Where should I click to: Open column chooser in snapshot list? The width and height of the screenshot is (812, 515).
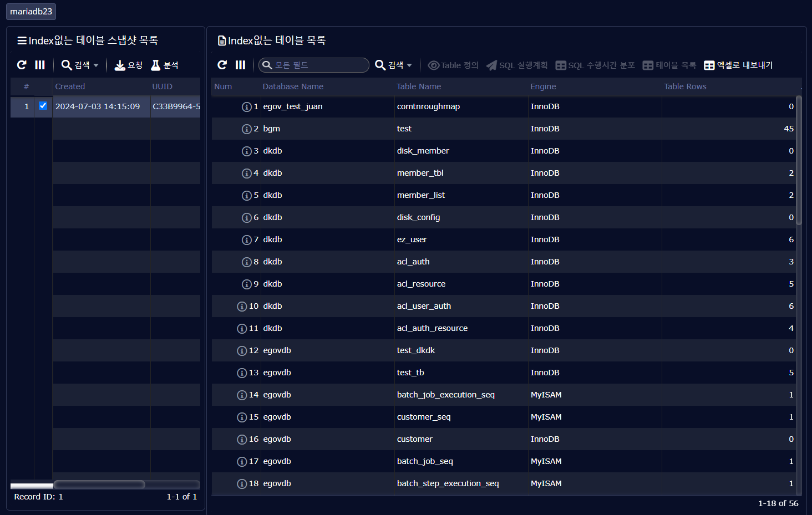40,65
